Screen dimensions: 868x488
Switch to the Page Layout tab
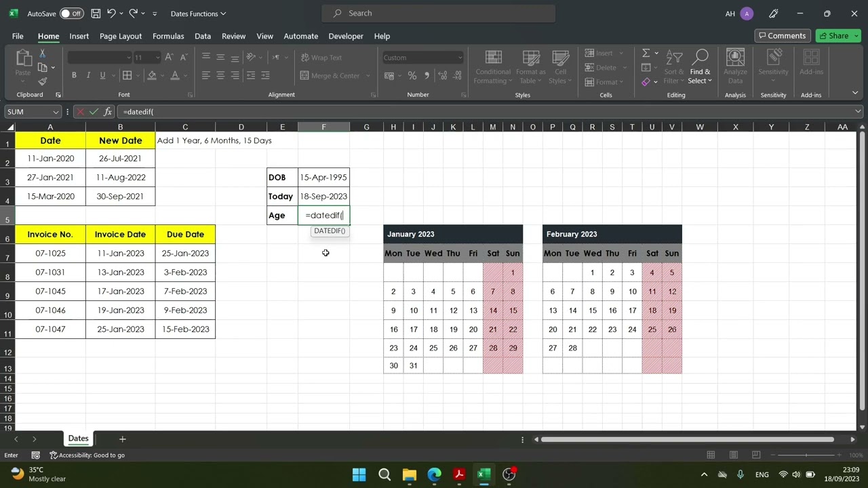pyautogui.click(x=121, y=36)
